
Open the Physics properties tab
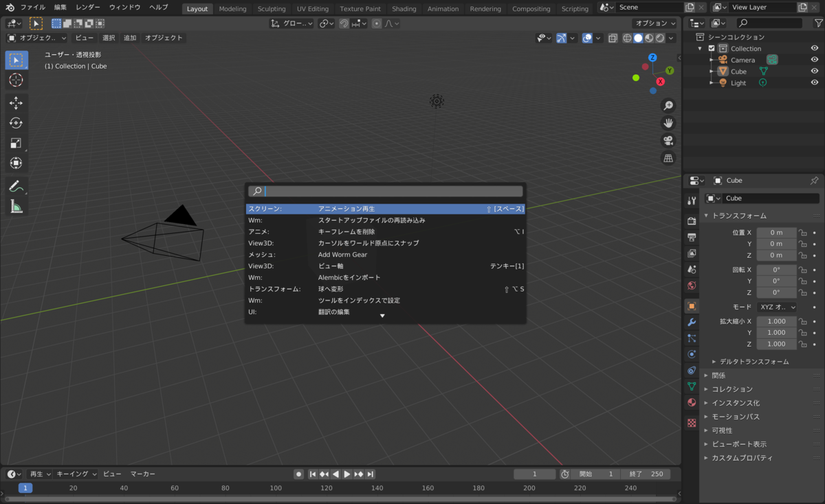pyautogui.click(x=692, y=354)
